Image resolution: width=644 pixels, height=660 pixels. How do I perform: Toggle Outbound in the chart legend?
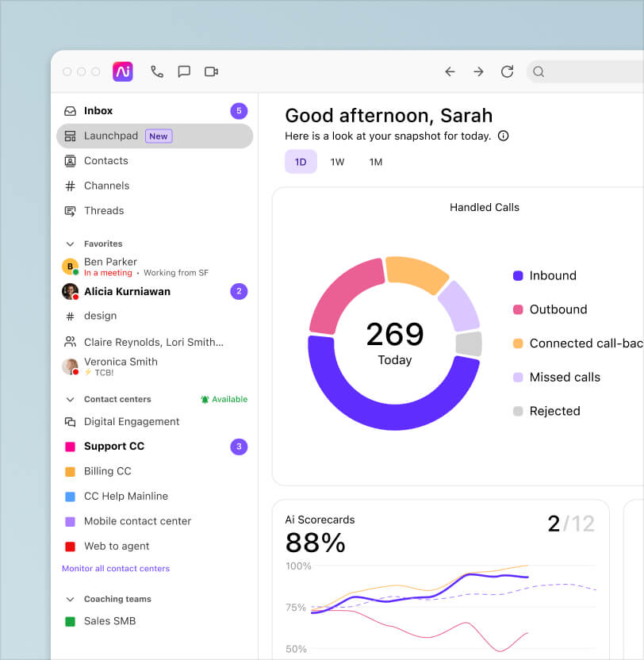[558, 309]
